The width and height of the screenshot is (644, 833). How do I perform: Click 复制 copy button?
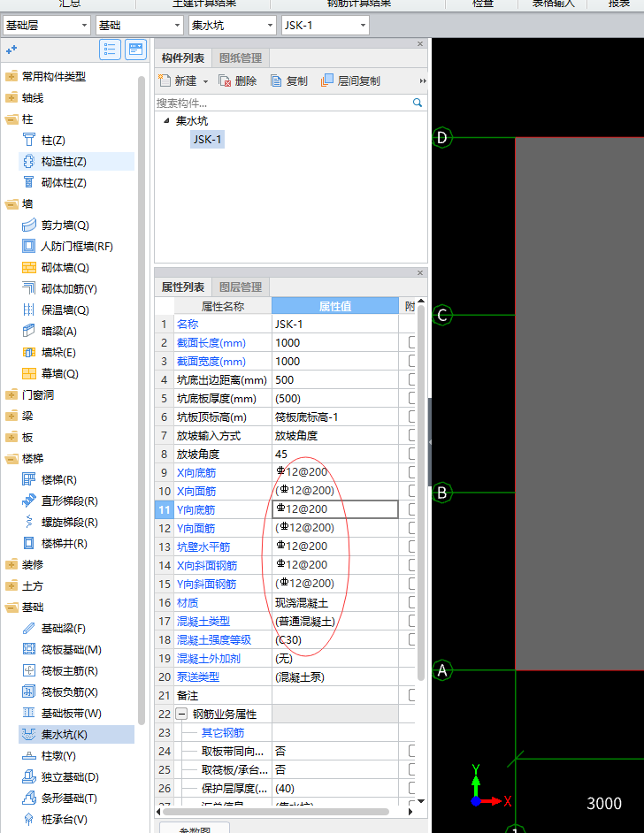[289, 80]
